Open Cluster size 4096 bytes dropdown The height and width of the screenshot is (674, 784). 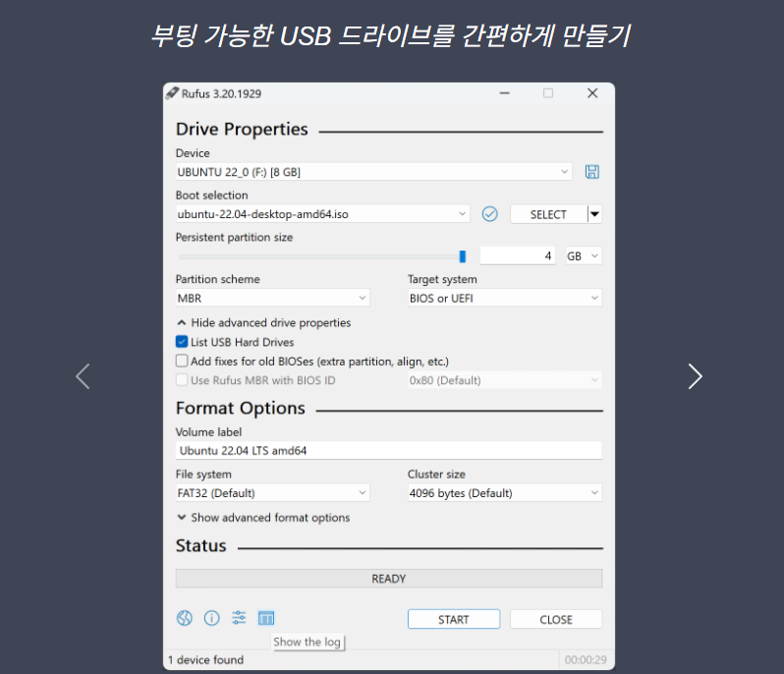click(505, 493)
